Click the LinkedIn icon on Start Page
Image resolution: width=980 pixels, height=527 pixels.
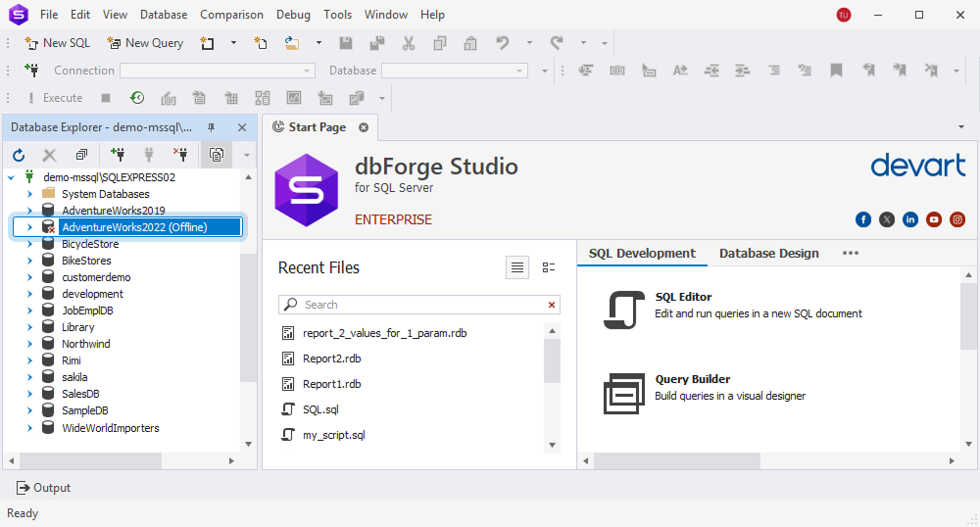click(910, 219)
